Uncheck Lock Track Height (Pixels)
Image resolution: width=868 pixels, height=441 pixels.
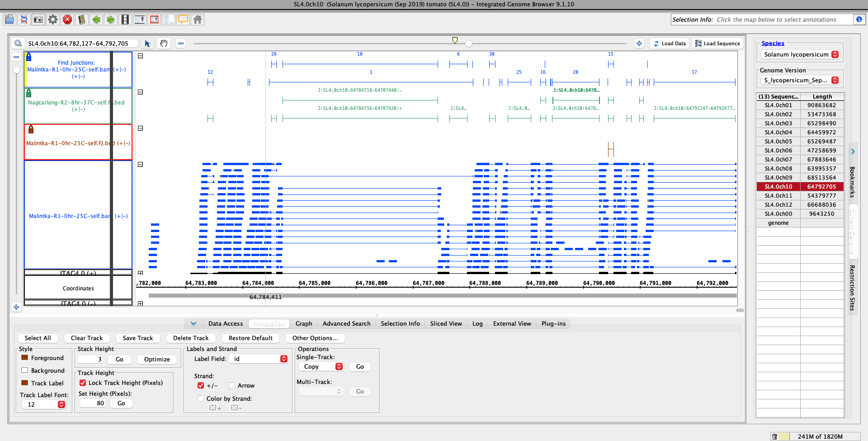(83, 383)
